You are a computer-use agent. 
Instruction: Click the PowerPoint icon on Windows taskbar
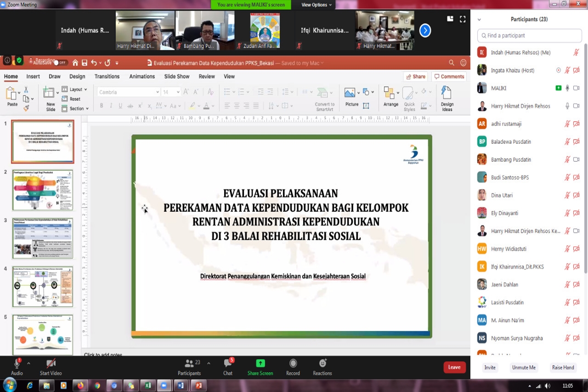click(198, 386)
